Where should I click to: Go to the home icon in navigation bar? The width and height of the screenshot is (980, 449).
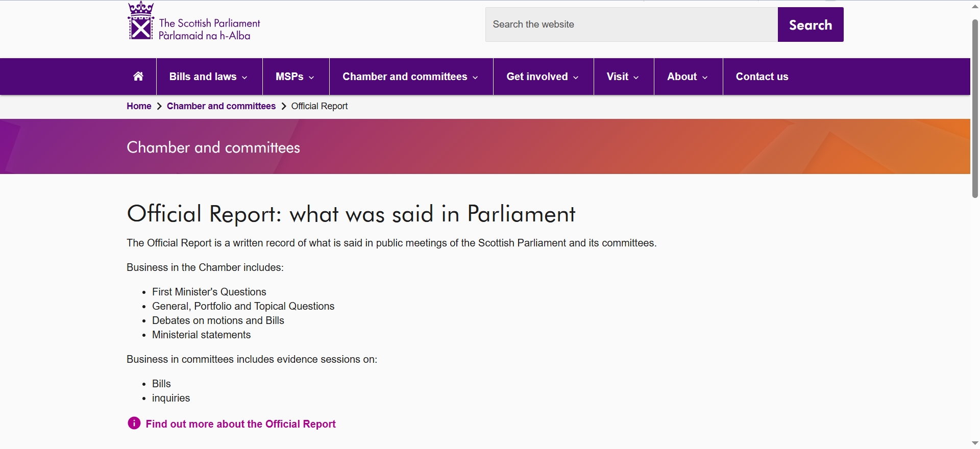(x=138, y=77)
